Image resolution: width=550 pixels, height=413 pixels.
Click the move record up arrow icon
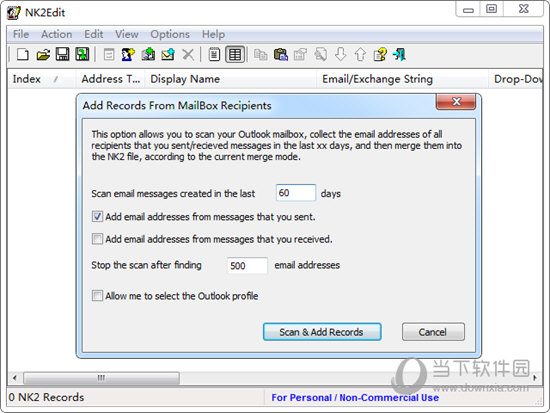tap(360, 55)
